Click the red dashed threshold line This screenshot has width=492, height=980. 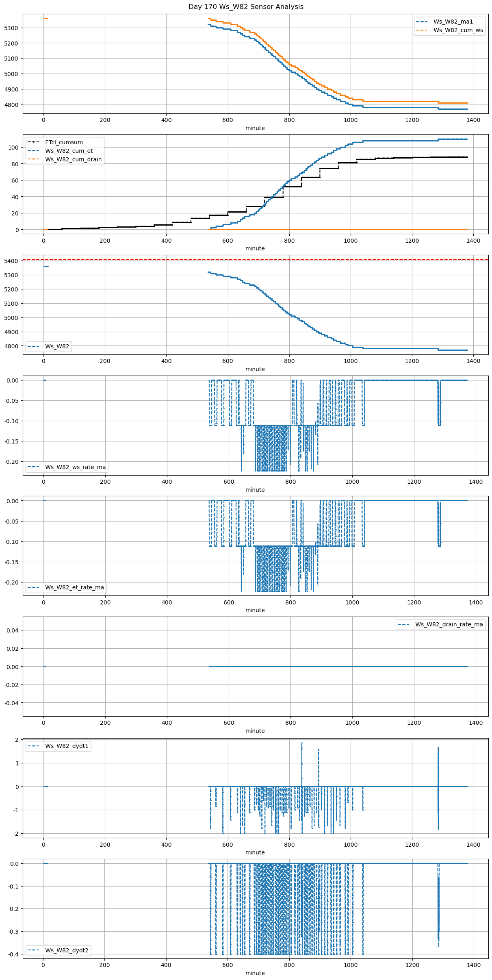(x=284, y=259)
